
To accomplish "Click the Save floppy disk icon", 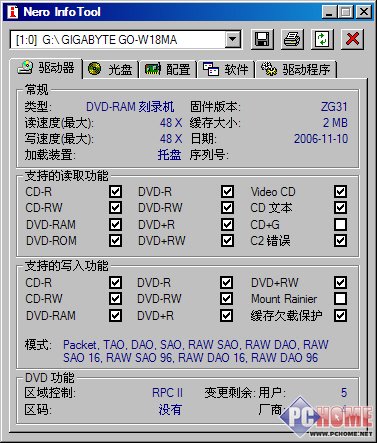I will tap(262, 39).
